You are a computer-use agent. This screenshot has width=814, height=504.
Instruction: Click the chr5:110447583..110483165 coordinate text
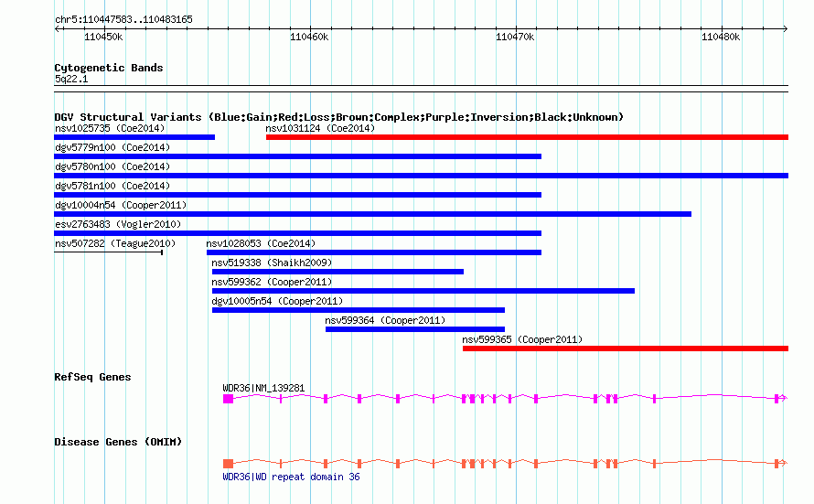click(x=123, y=19)
